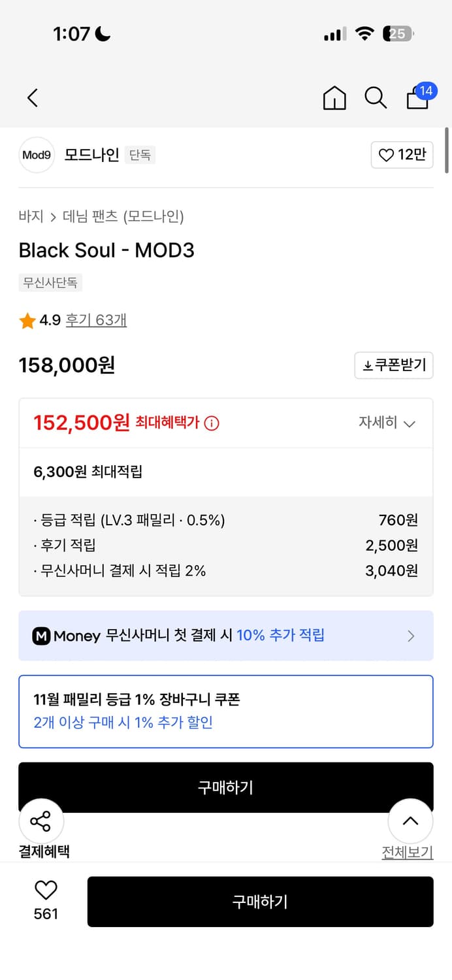Open the search function
The width and height of the screenshot is (452, 980).
click(x=376, y=98)
